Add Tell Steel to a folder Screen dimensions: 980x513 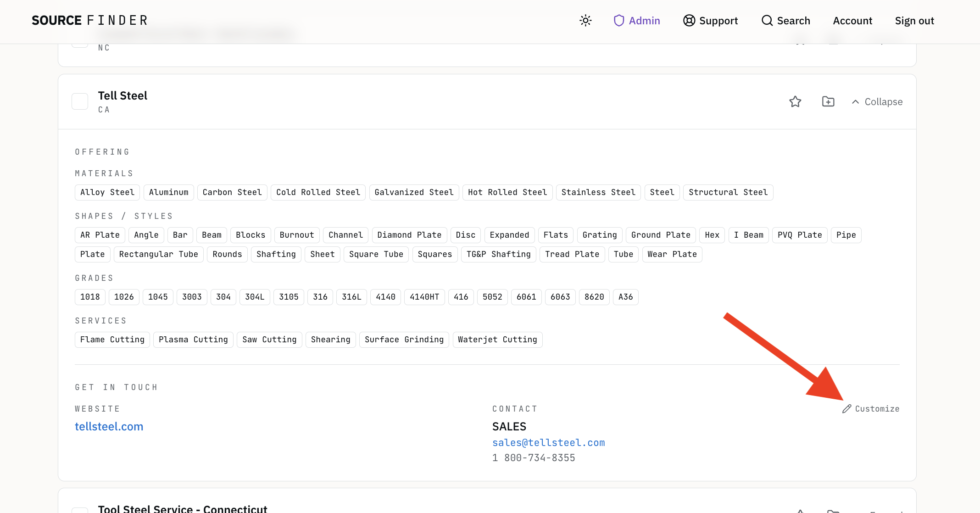pos(828,101)
